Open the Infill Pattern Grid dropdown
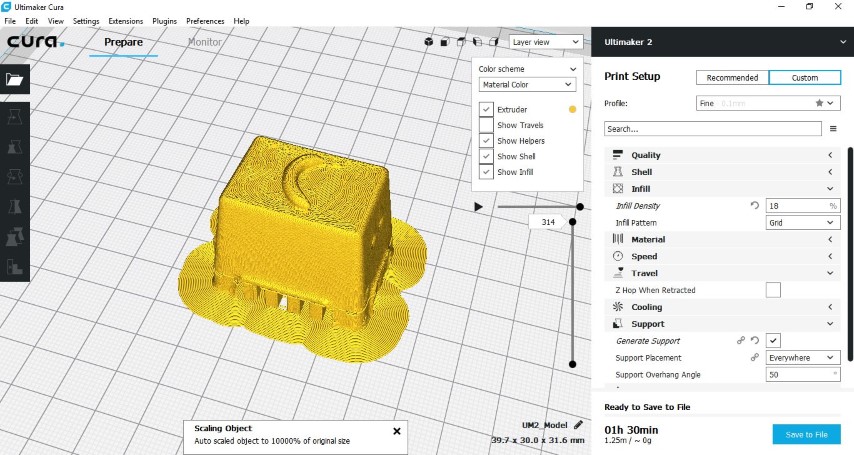 (x=803, y=222)
